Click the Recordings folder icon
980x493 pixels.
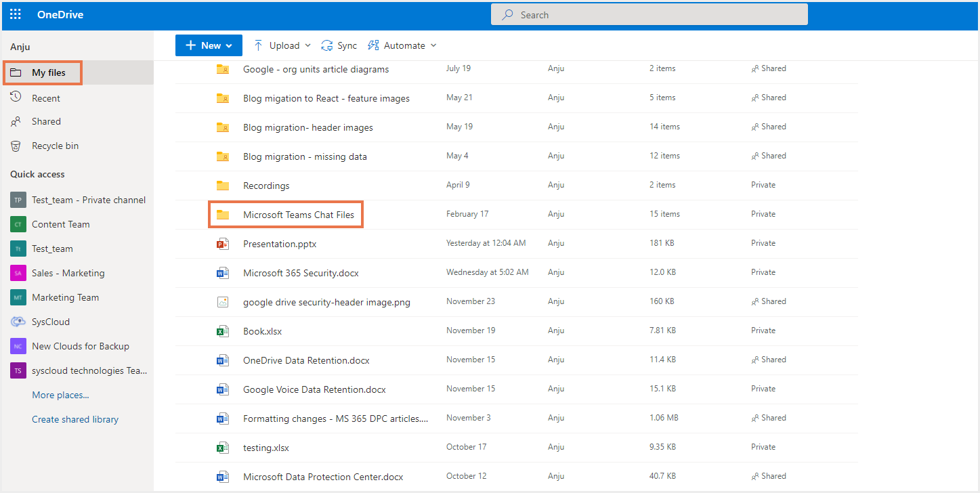point(222,186)
